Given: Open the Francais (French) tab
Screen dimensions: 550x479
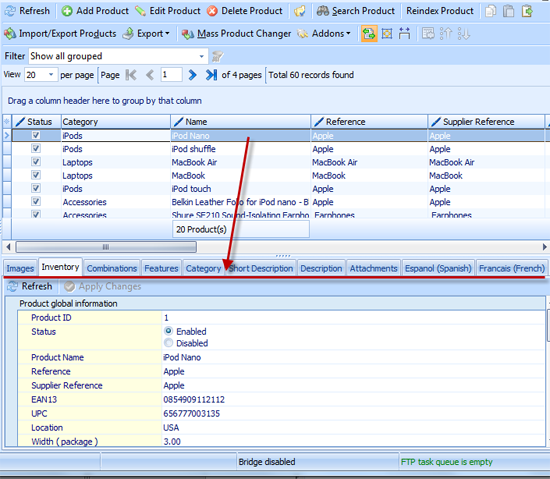Looking at the screenshot, I should pos(512,268).
